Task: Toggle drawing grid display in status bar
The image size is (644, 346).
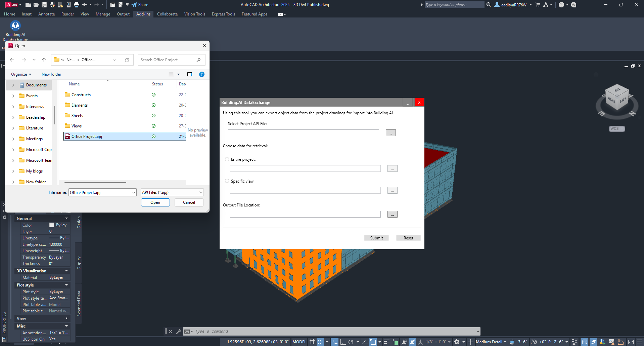Action: (312, 342)
